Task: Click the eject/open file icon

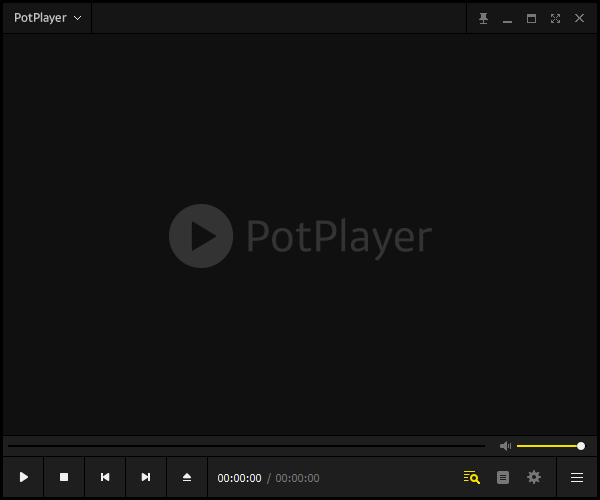Action: [x=187, y=478]
